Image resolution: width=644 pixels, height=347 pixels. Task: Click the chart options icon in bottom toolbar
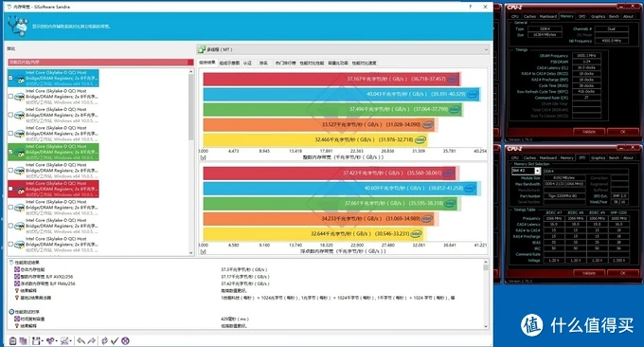click(64, 340)
